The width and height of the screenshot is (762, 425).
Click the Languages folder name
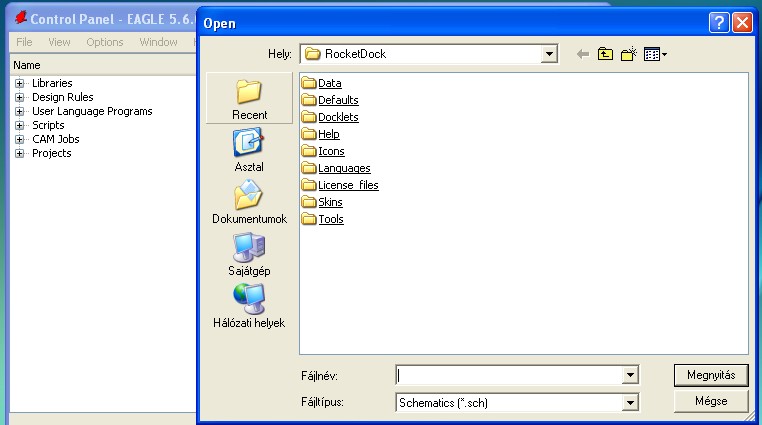tap(344, 168)
